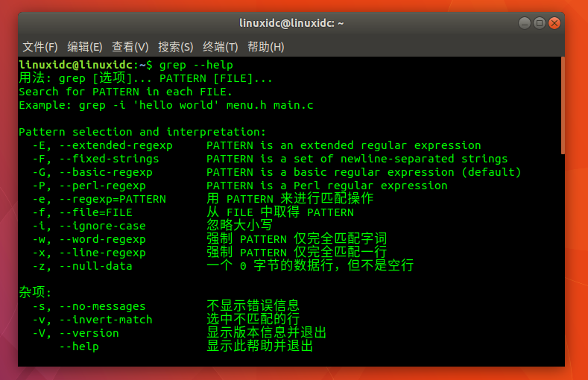Viewport: 588px width, 380px height.
Task: Click the 杂项: section heading
Action: click(35, 292)
